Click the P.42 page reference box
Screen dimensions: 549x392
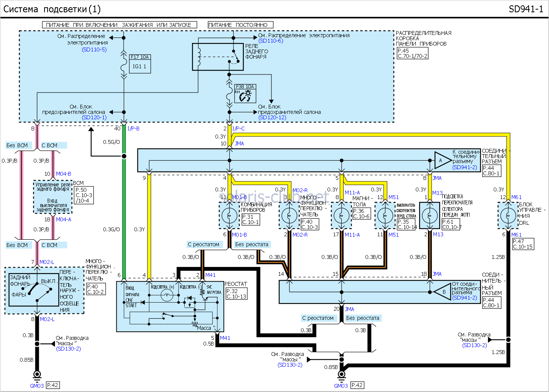53,385
